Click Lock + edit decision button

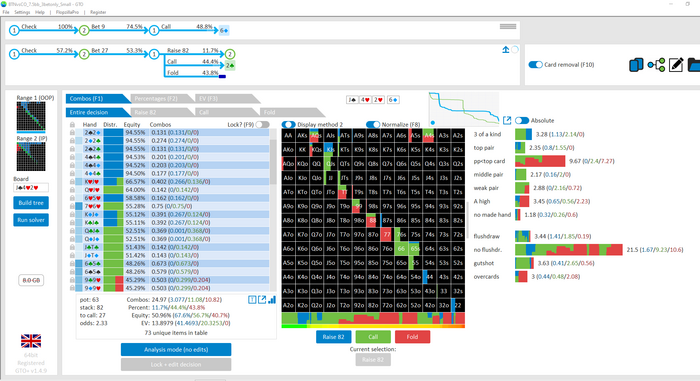176,364
